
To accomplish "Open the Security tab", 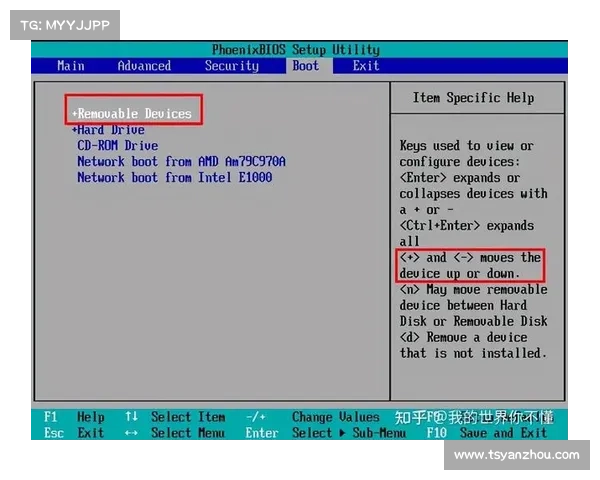I will tap(231, 66).
